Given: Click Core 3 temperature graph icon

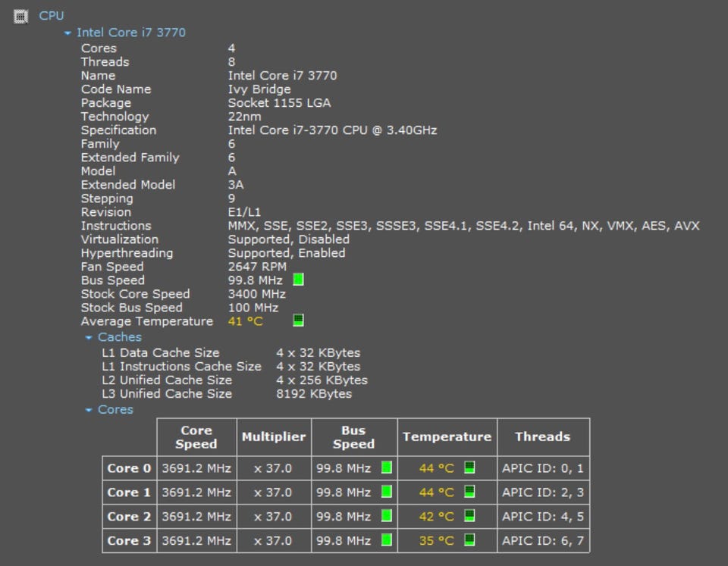Looking at the screenshot, I should click(469, 539).
